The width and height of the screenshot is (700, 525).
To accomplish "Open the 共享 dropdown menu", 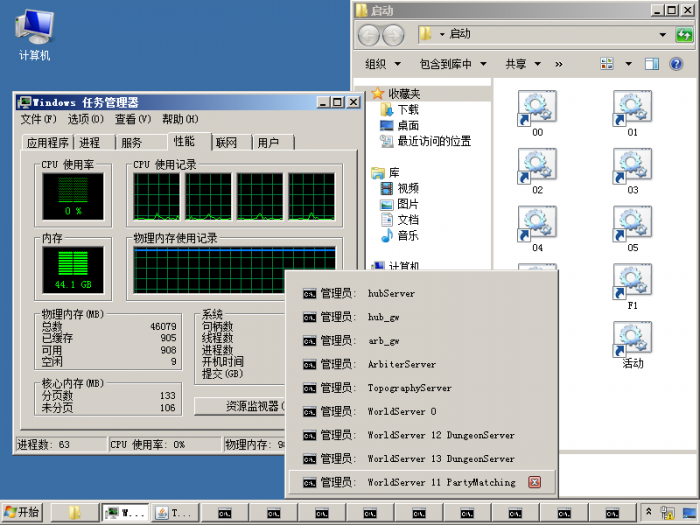I will 523,64.
